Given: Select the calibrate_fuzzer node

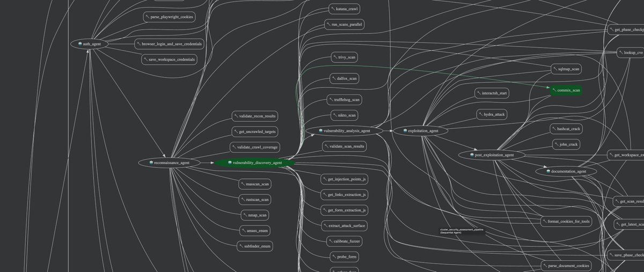Looking at the screenshot, I should (344, 241).
